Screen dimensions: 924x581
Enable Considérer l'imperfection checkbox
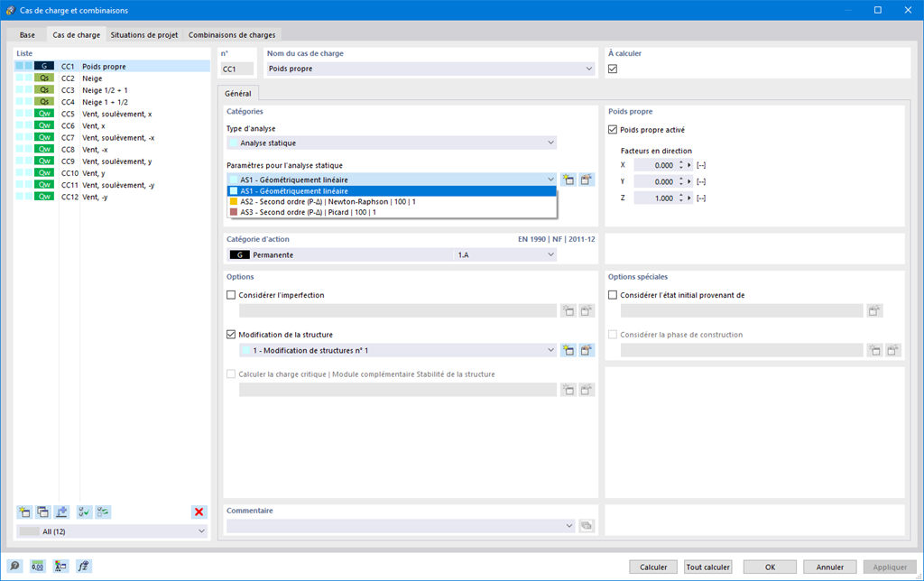click(x=231, y=295)
